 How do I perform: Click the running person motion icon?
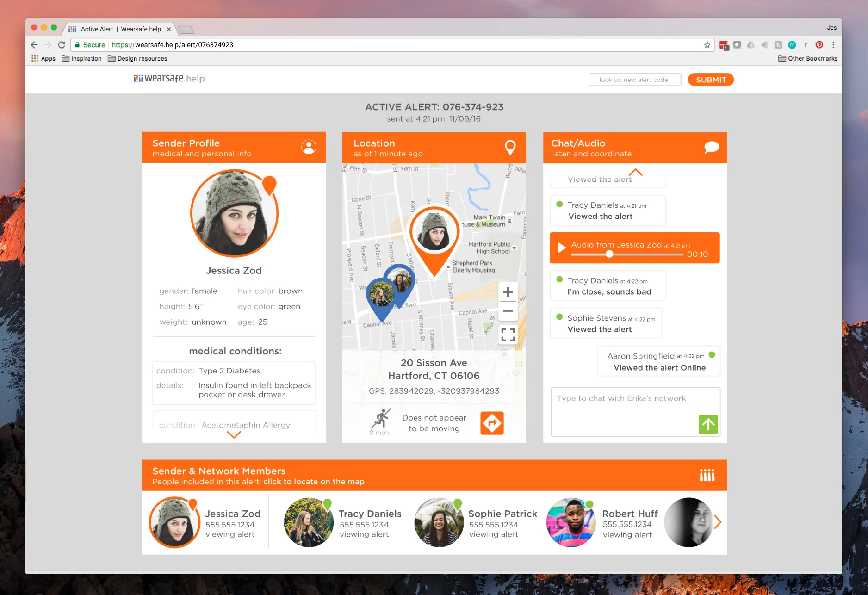click(x=381, y=418)
